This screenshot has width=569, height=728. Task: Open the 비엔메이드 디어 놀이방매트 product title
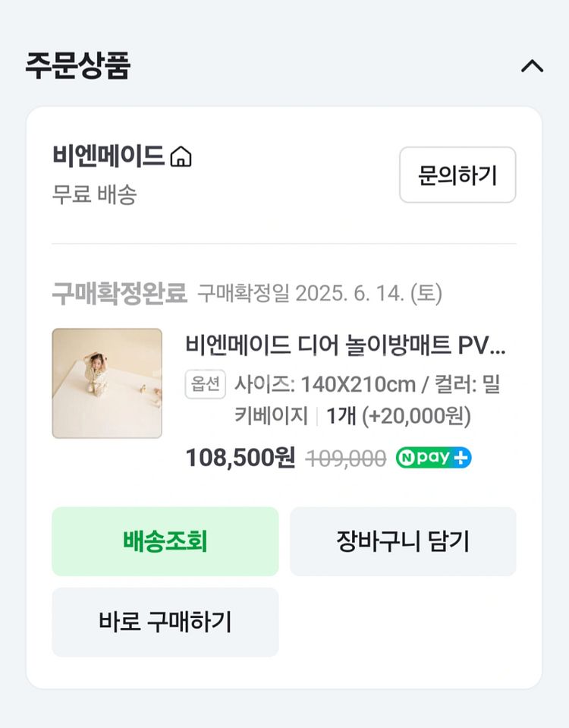(x=345, y=345)
